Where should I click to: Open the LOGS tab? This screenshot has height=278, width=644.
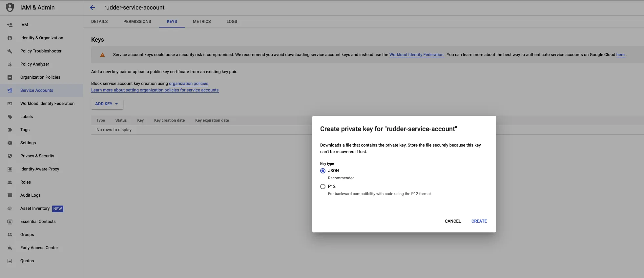coord(232,21)
